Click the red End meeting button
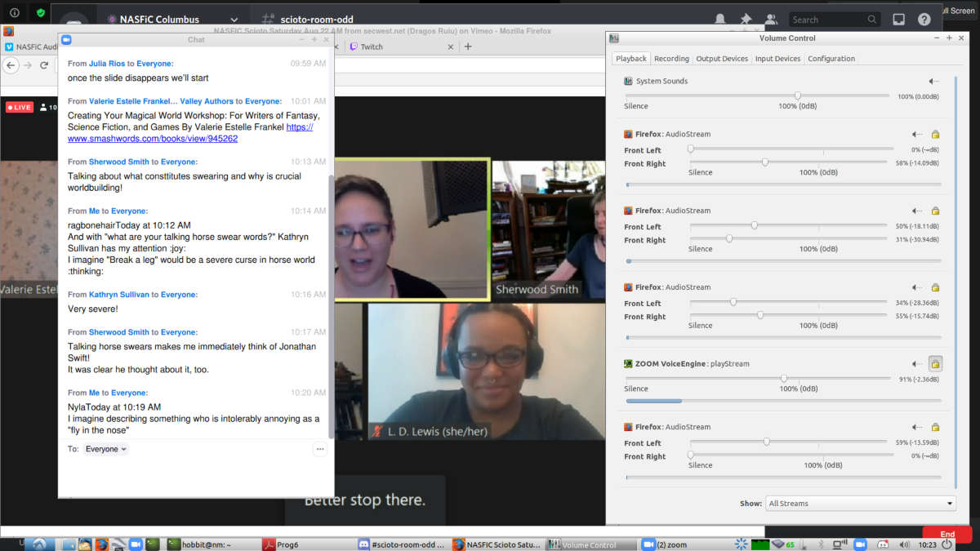 (947, 535)
